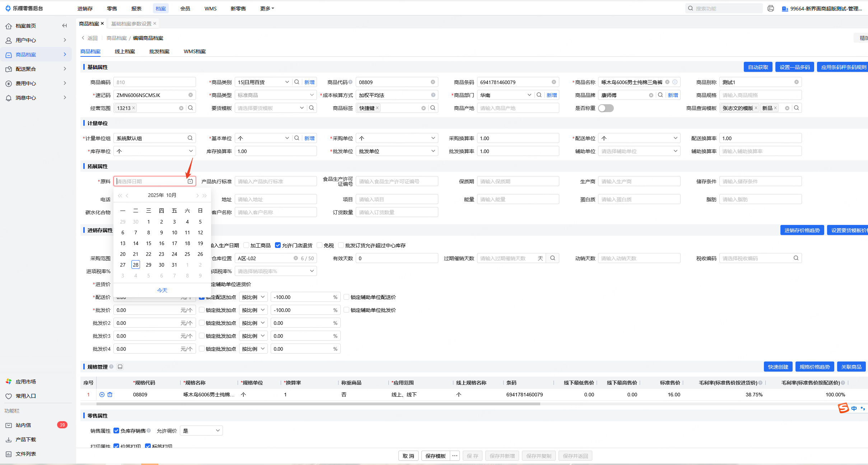Switch to the 线上档案 tab

pyautogui.click(x=125, y=51)
